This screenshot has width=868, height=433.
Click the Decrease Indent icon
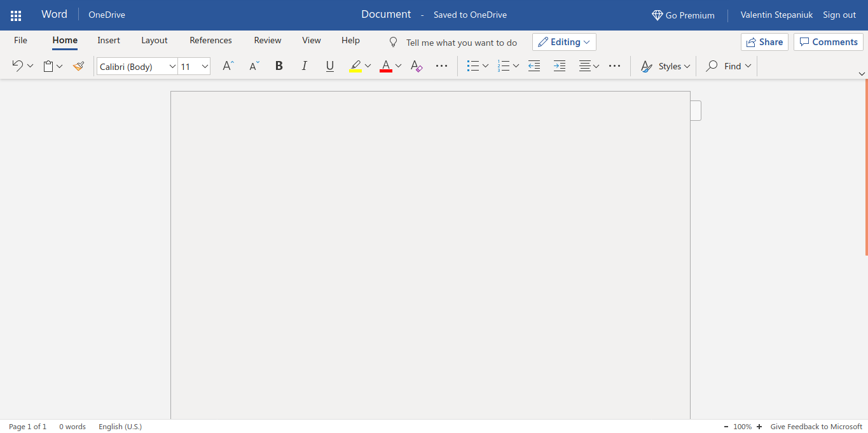(534, 66)
